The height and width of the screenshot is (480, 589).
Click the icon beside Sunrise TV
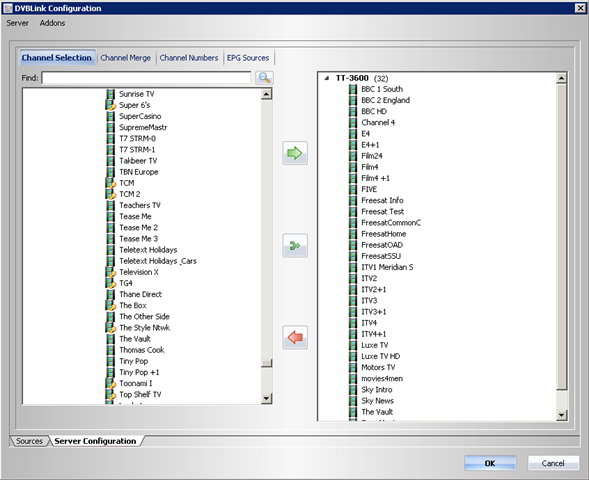(x=110, y=94)
